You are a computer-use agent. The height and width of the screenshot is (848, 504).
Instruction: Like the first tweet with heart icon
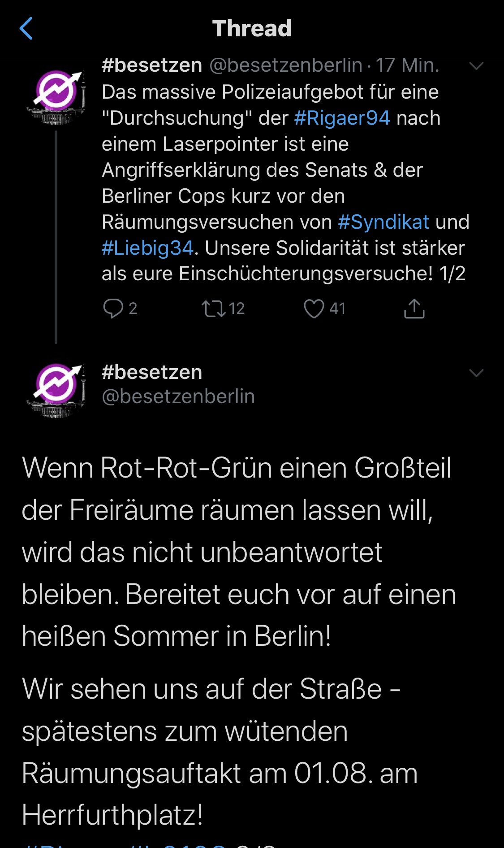[314, 309]
